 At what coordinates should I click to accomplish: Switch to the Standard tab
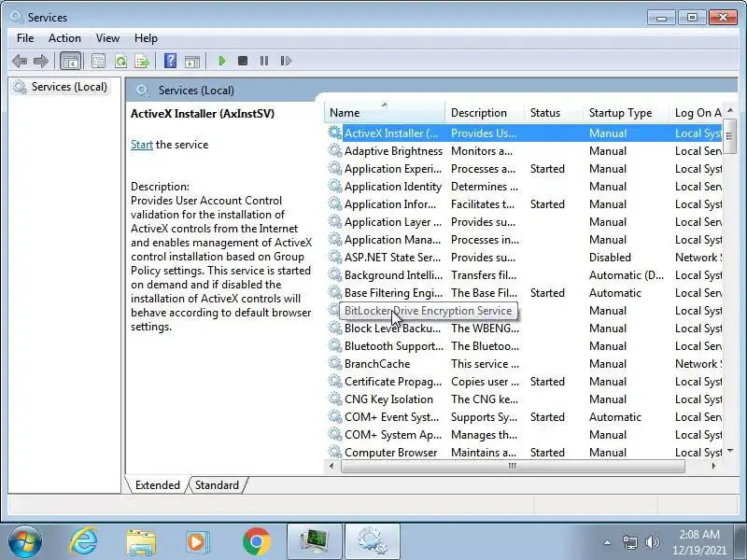217,484
